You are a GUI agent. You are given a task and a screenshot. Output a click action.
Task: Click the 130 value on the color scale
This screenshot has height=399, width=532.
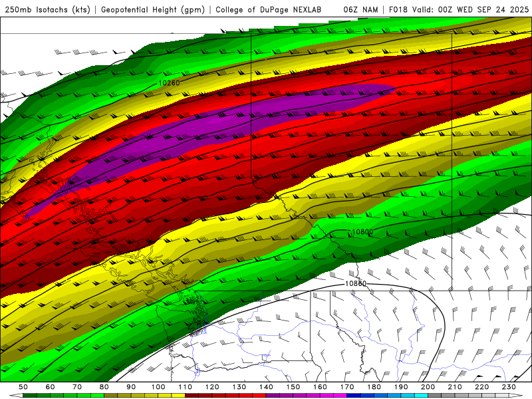point(239,387)
